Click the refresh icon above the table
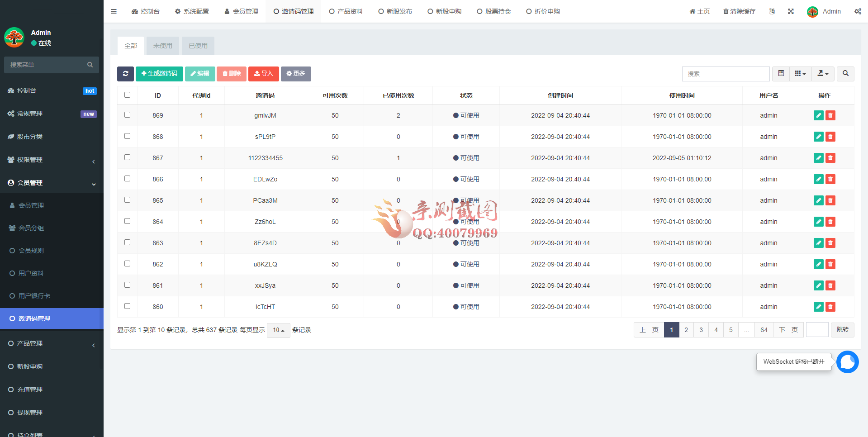 (x=125, y=74)
